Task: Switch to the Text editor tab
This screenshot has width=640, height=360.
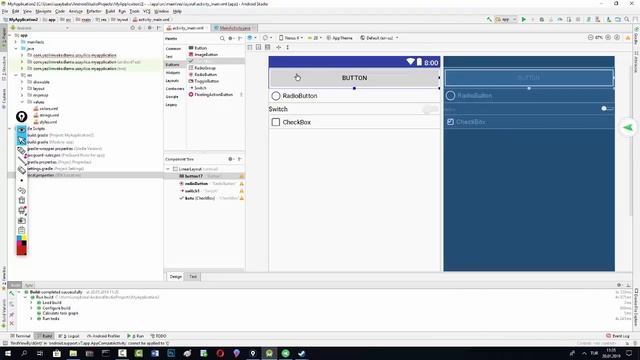Action: 193,277
